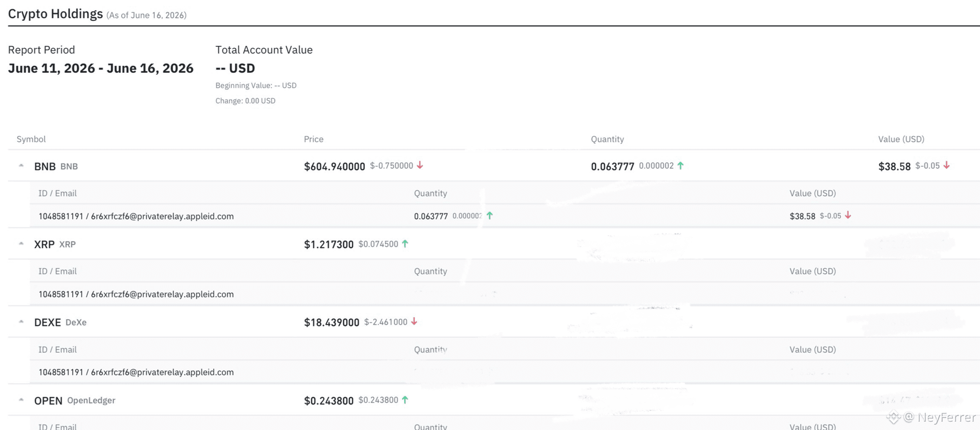Click the top-level "Value (USD)" column header

point(902,139)
